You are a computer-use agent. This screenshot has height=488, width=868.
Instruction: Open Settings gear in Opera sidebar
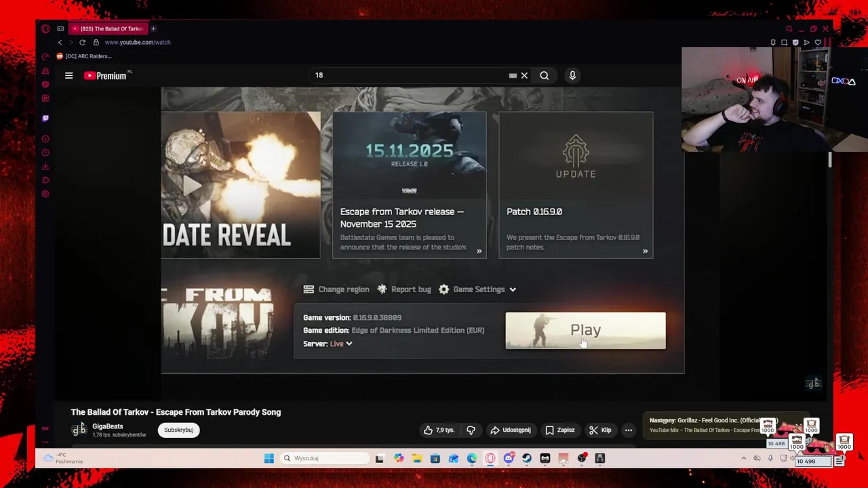(x=45, y=194)
